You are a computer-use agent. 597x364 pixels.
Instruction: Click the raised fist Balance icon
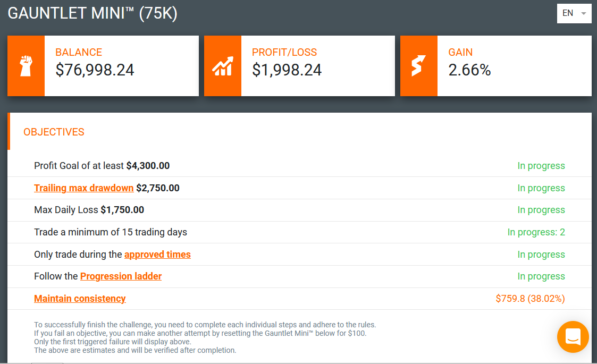[x=26, y=66]
